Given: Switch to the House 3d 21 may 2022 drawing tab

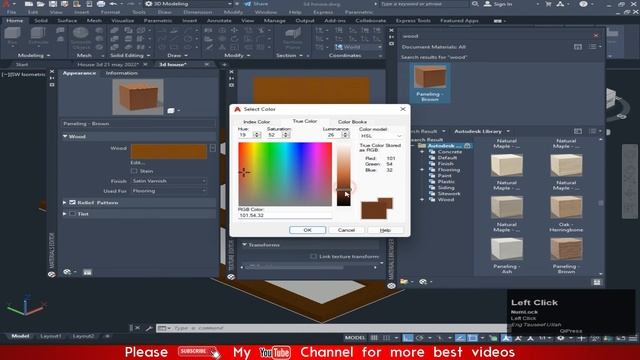Looking at the screenshot, I should tap(108, 64).
